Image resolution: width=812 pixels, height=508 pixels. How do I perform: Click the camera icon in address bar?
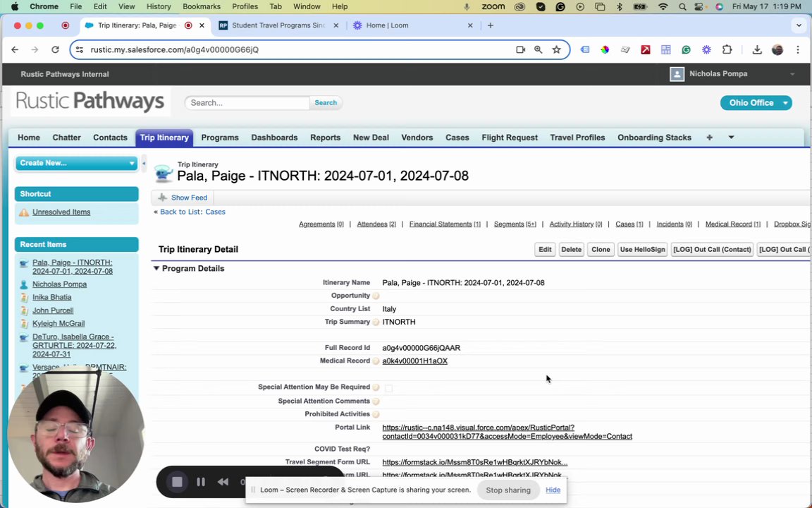coord(520,50)
